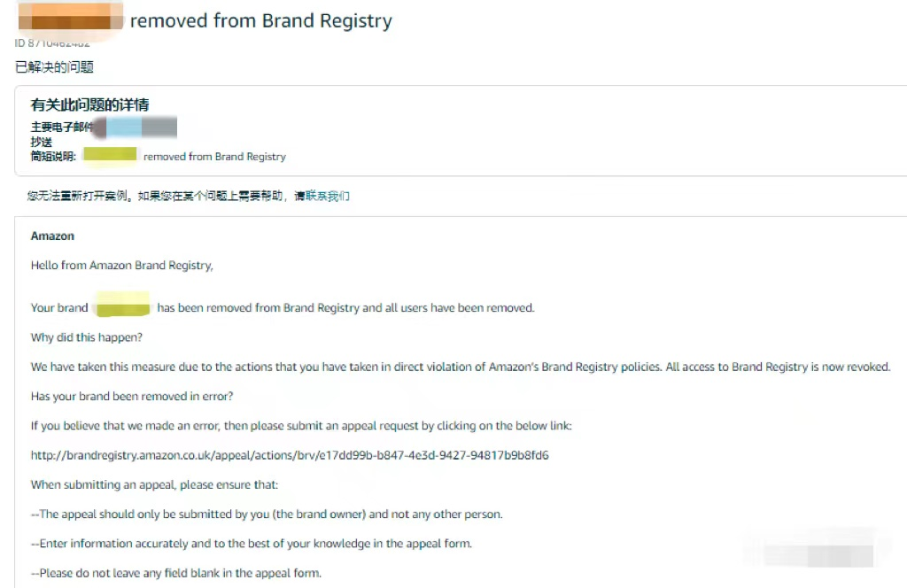Open the brandregistry.amazon.co.uk appeal URL
Image resolution: width=907 pixels, height=588 pixels.
(290, 455)
